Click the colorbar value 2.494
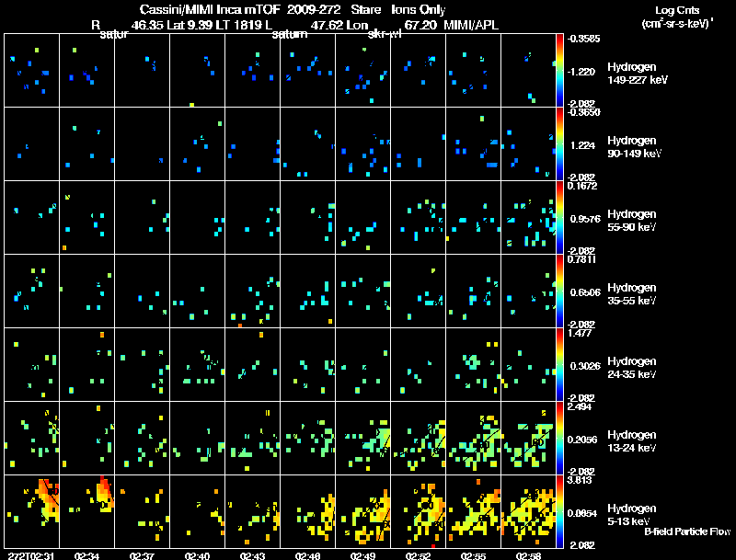 580,407
